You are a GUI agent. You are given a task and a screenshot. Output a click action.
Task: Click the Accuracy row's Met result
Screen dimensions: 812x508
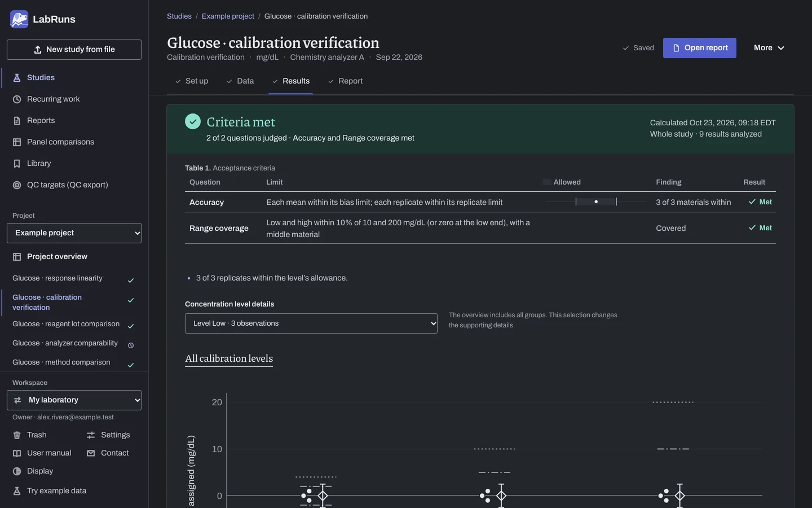coord(760,202)
